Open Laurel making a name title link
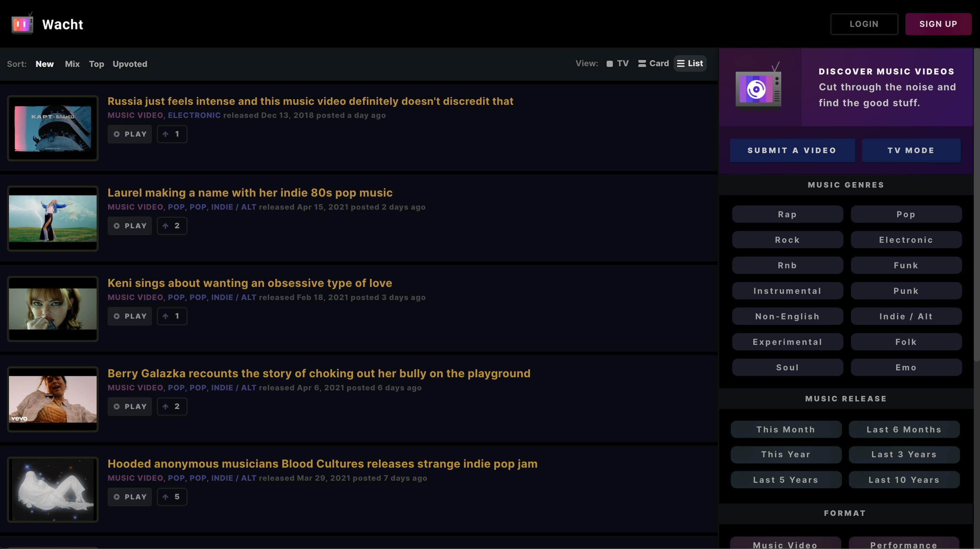This screenshot has height=549, width=980. click(250, 193)
